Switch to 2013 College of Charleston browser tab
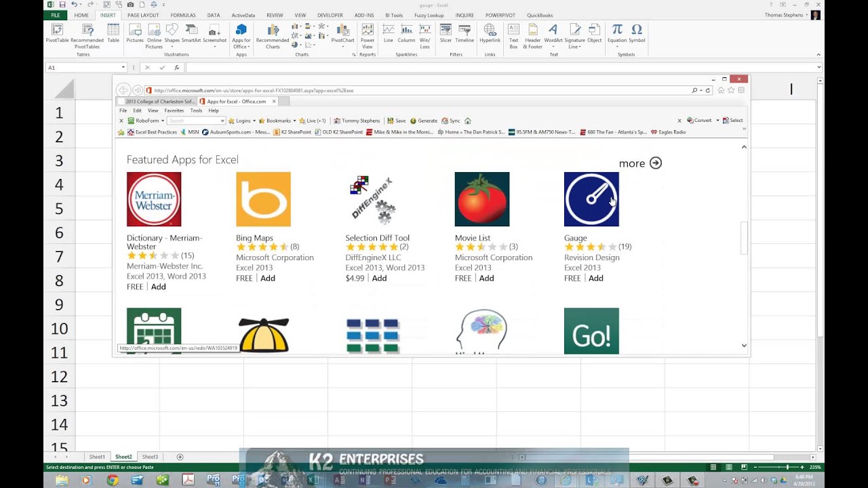This screenshot has width=868, height=488. (157, 102)
